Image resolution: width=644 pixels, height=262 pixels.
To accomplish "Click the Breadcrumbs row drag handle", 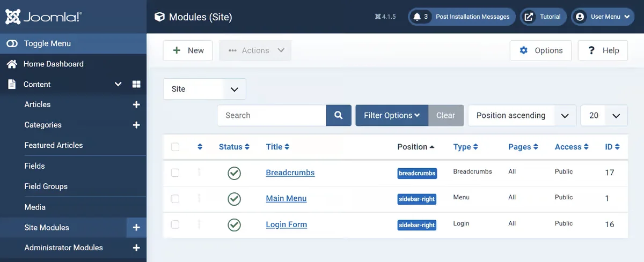I will tap(199, 172).
